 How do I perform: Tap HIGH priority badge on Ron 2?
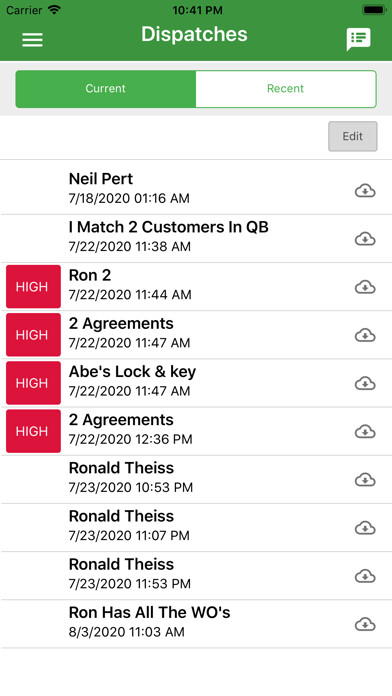[x=33, y=287]
